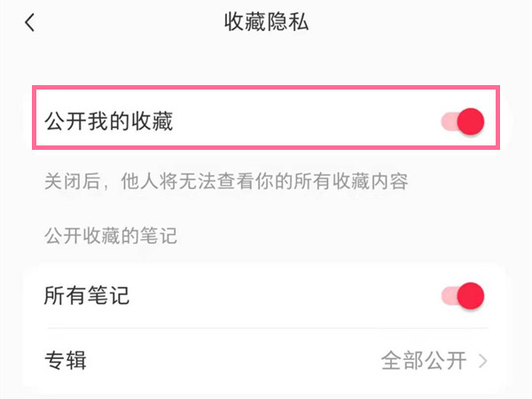The image size is (532, 399).
Task: Select the 全部公开 value in 专辑 row
Action: point(424,360)
